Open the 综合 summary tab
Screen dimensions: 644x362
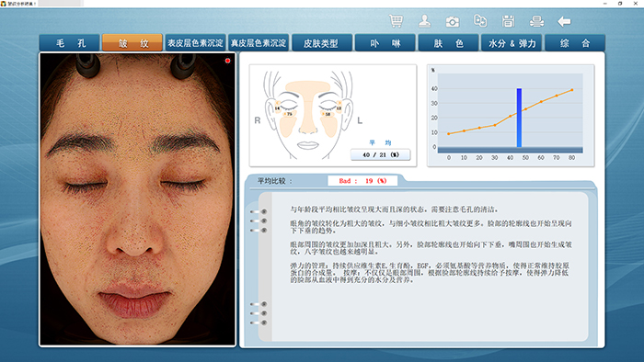pyautogui.click(x=575, y=43)
